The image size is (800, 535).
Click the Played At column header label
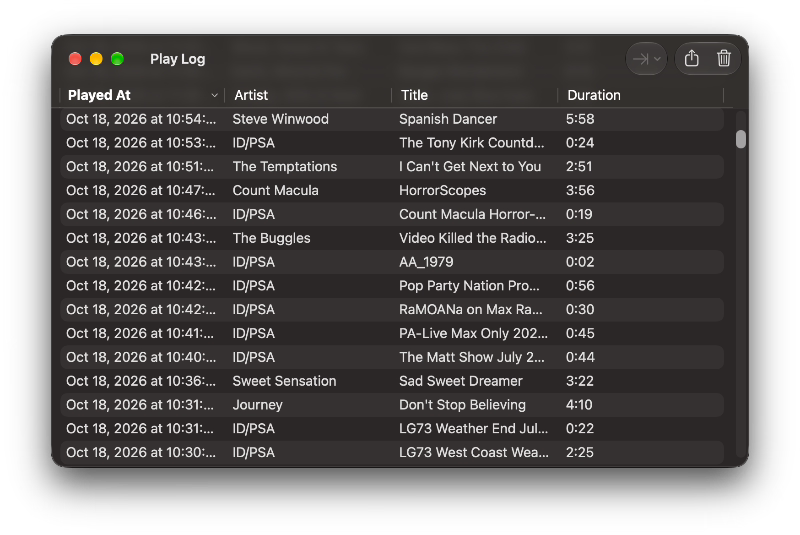coord(99,95)
